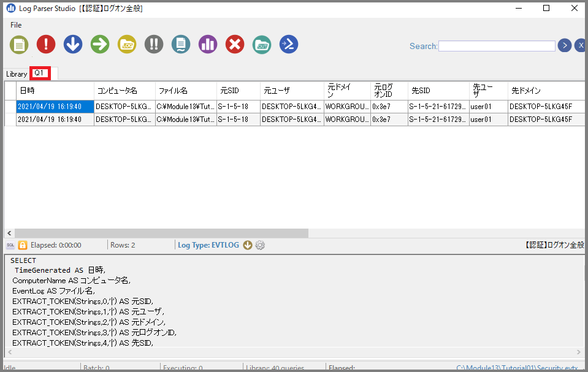Click TimeGenerated AS 日時 query line
588x372 pixels.
pos(59,270)
